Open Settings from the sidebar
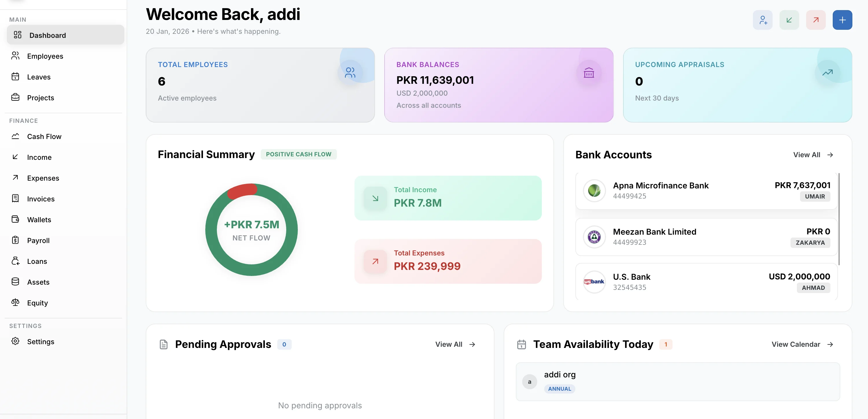The image size is (868, 419). (40, 342)
